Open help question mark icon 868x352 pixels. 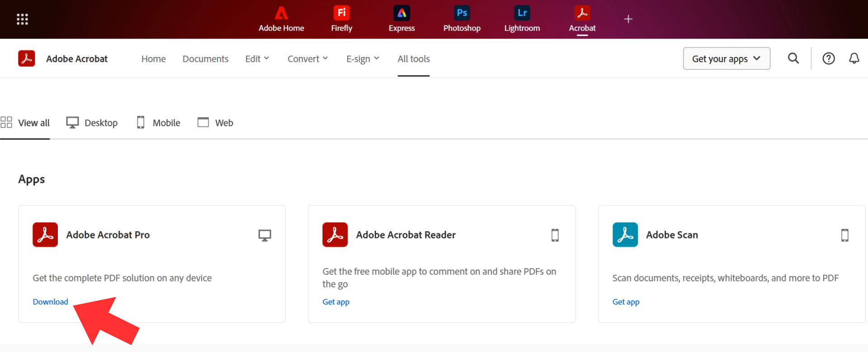[x=829, y=58]
